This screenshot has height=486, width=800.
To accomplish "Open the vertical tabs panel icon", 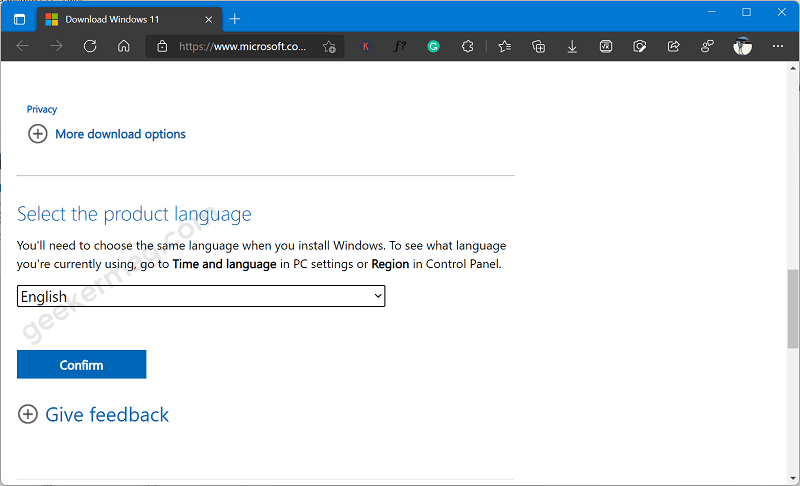I will pos(19,19).
